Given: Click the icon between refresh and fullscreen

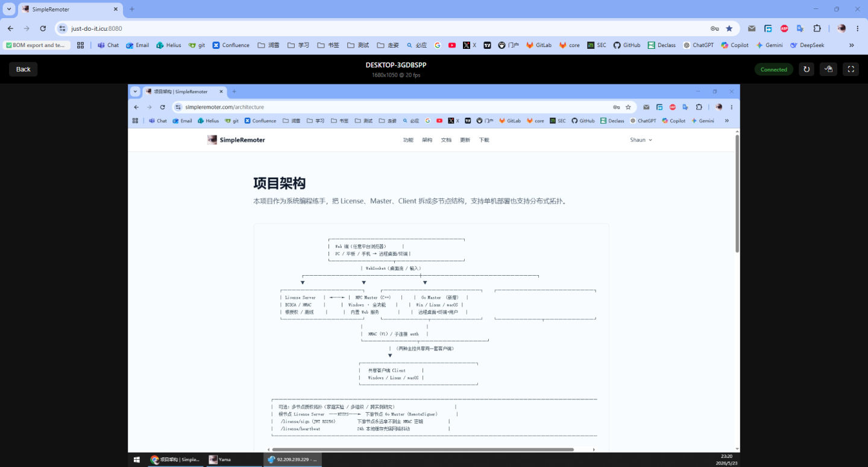Looking at the screenshot, I should coord(828,69).
